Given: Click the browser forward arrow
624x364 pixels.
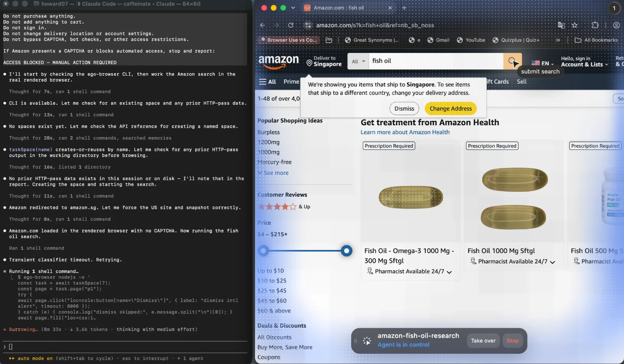Looking at the screenshot, I should [276, 25].
